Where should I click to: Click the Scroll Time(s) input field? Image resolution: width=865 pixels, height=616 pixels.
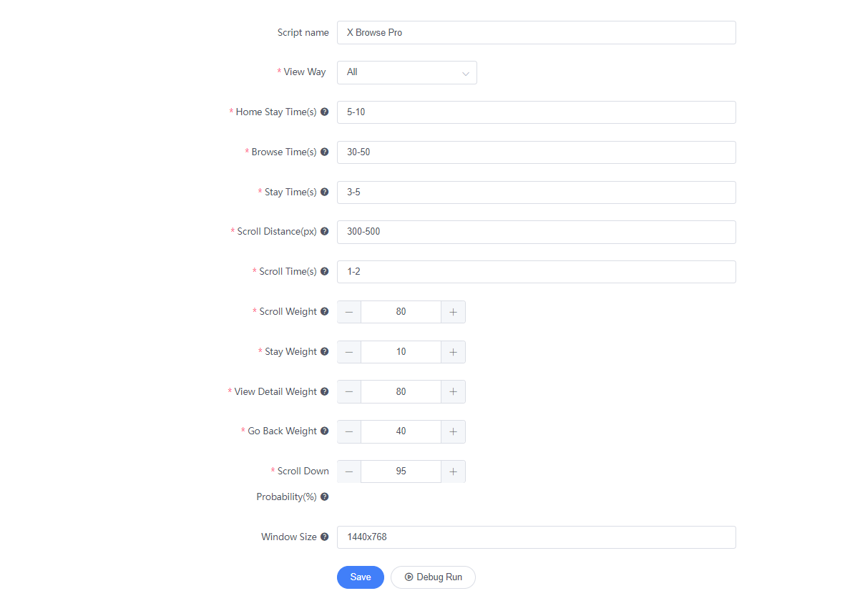coord(537,272)
